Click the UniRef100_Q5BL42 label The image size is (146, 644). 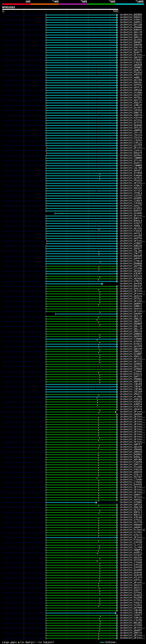131,319
